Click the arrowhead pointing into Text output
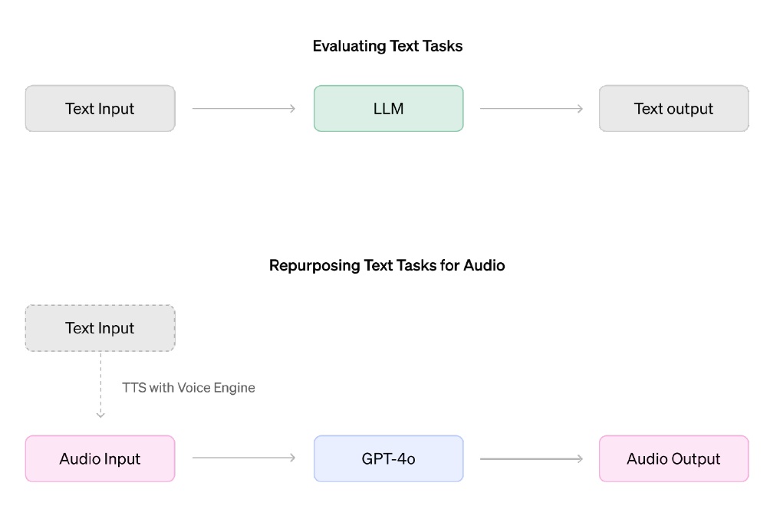 (x=580, y=109)
